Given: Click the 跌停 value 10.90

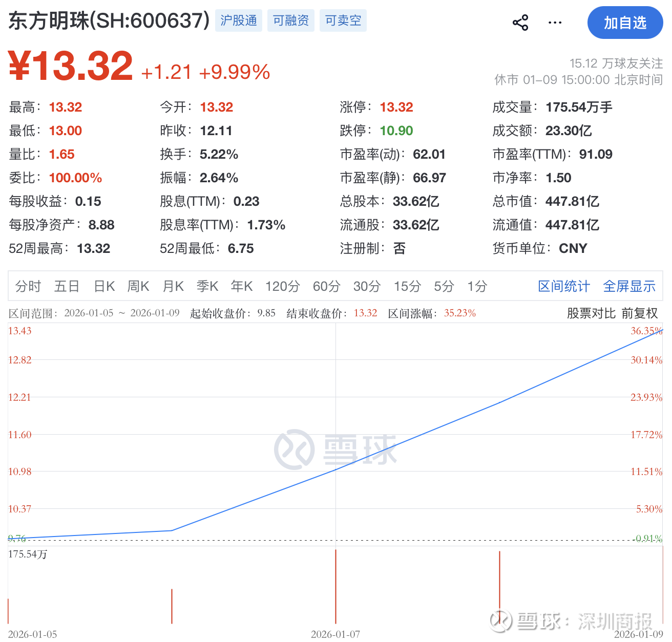Looking at the screenshot, I should point(396,131).
